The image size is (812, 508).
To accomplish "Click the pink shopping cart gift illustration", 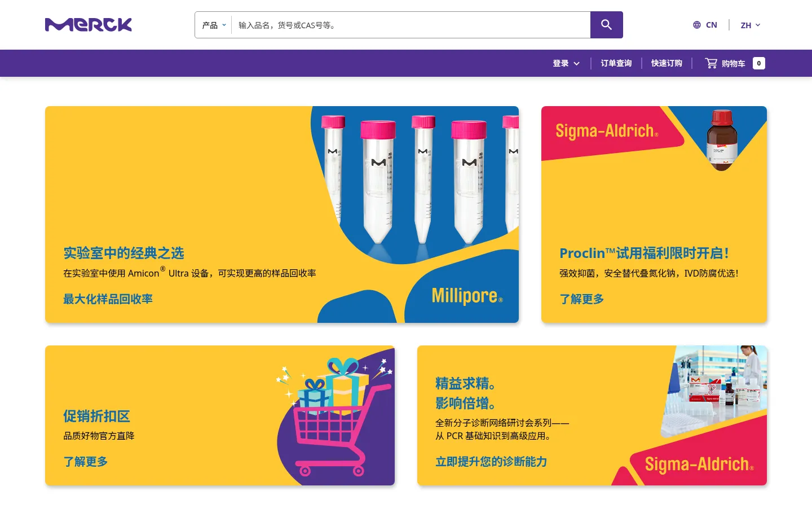I will (x=335, y=417).
